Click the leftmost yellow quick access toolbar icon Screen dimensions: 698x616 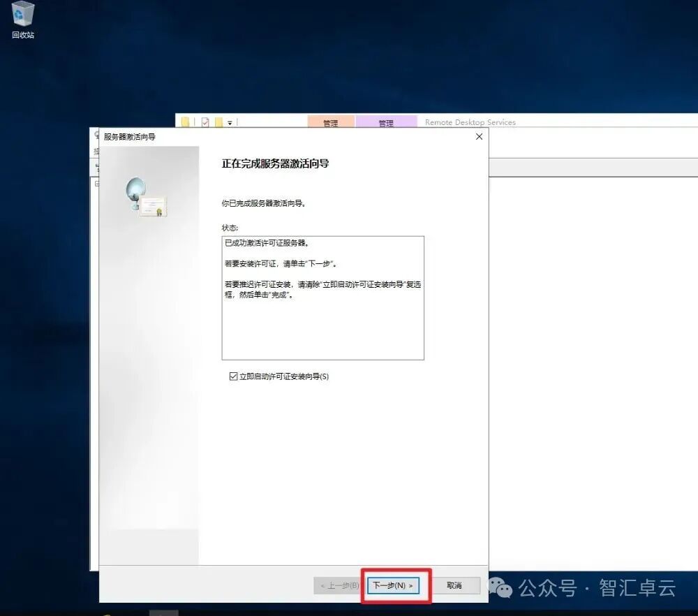[184, 122]
